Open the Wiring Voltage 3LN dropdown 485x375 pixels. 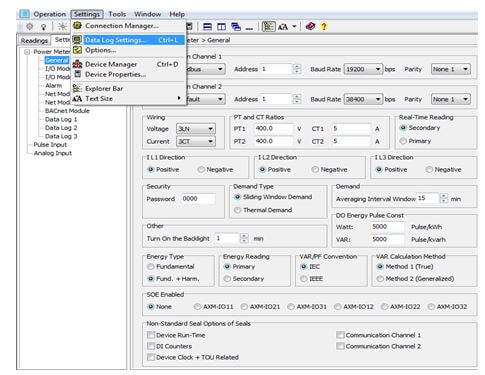tap(196, 129)
